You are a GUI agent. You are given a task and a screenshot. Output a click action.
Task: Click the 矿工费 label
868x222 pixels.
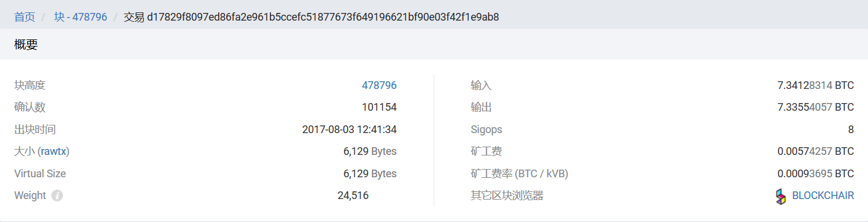486,151
